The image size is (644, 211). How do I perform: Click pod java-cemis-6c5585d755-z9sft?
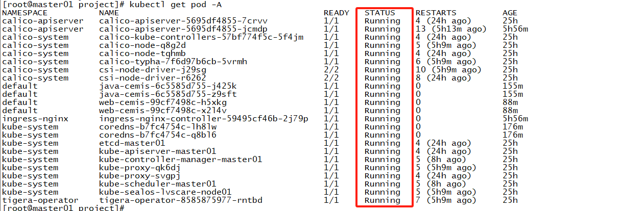coord(168,94)
